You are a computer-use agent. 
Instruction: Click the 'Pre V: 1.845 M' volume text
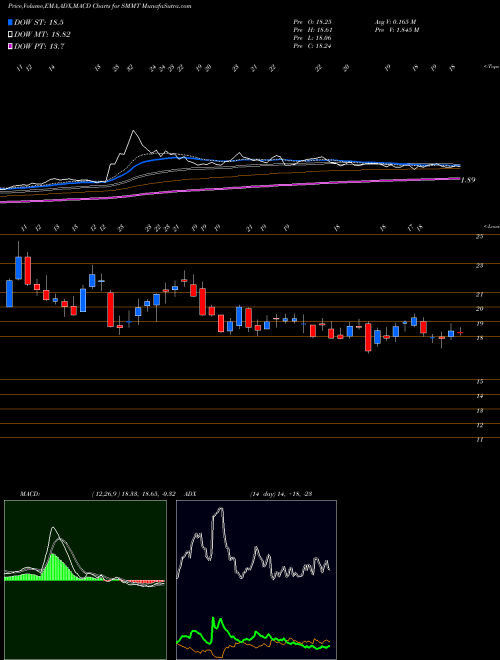tap(396, 30)
